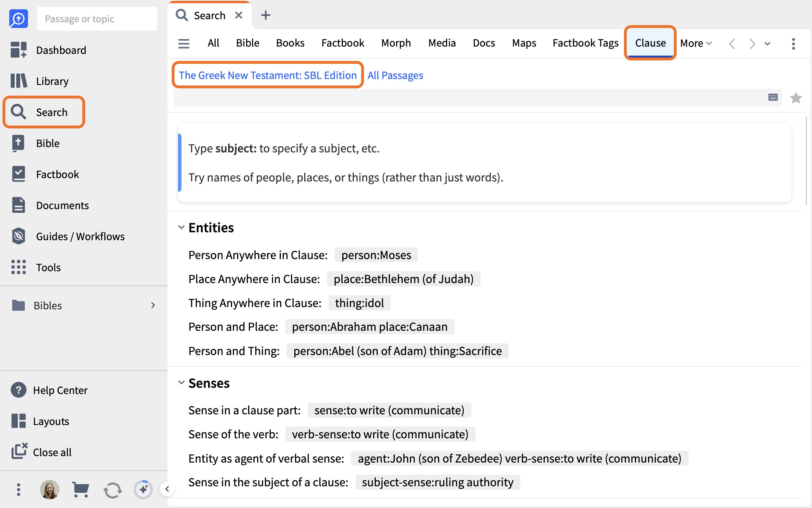The image size is (812, 508).
Task: Use the person:Abraham place:Canaan example
Action: tap(369, 327)
